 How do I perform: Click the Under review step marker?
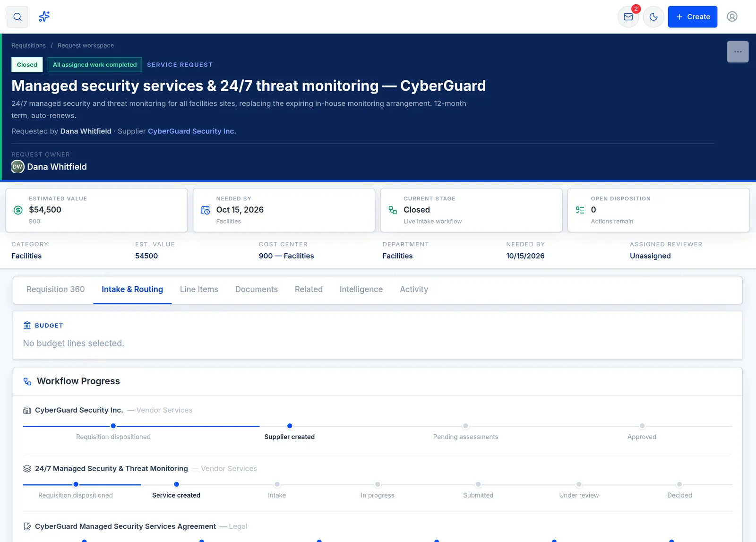coord(579,484)
